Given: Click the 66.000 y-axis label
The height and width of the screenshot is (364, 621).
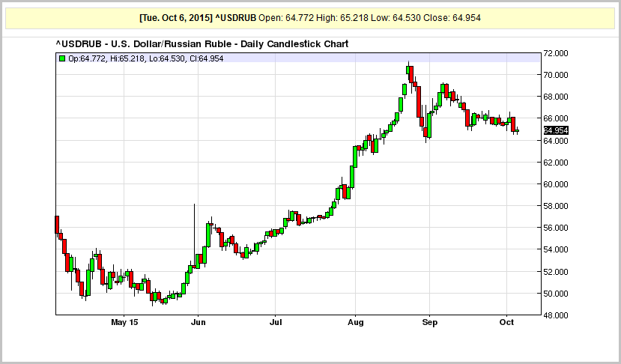Looking at the screenshot, I should coord(557,118).
